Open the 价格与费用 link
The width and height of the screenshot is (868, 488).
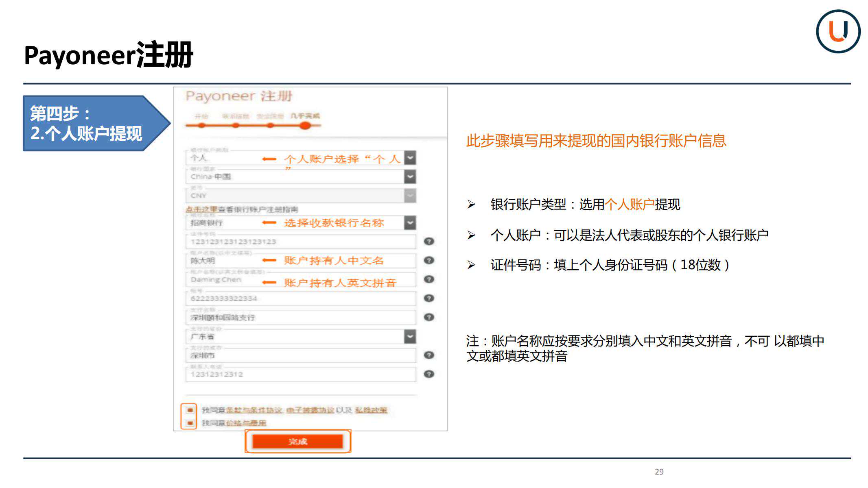coord(246,423)
